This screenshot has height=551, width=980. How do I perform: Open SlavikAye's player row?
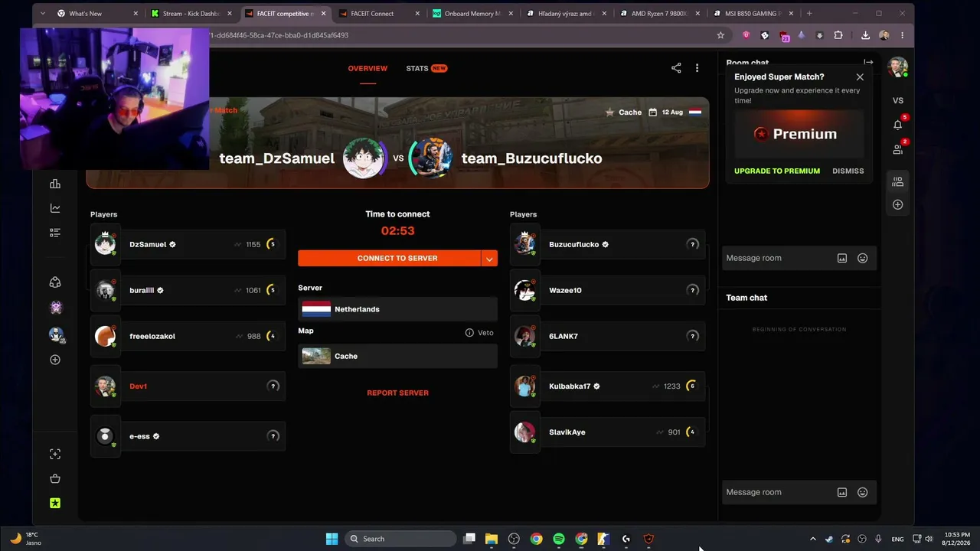pos(607,432)
